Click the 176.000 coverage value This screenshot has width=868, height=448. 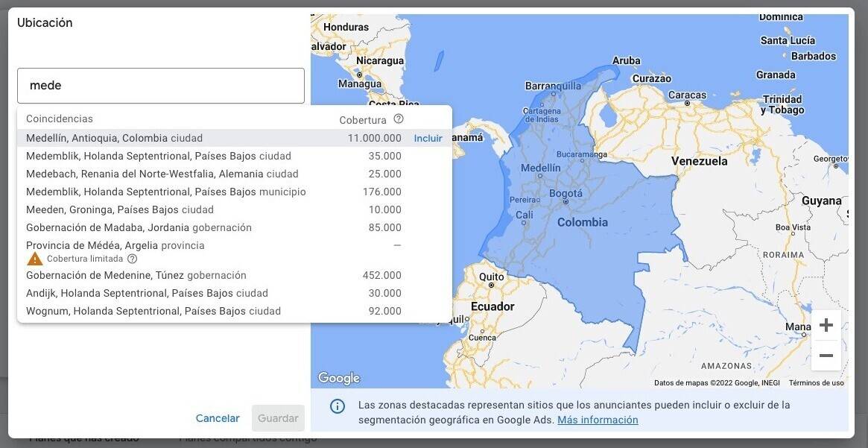(382, 192)
